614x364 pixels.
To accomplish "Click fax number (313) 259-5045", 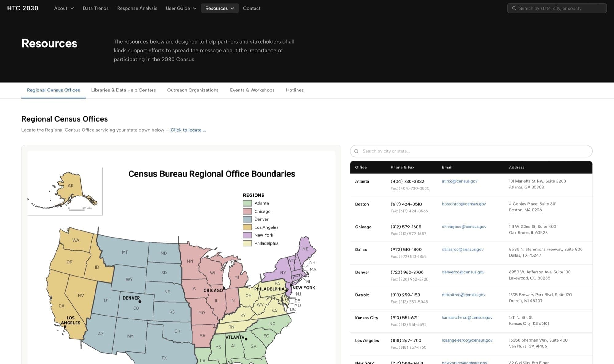I will [409, 302].
